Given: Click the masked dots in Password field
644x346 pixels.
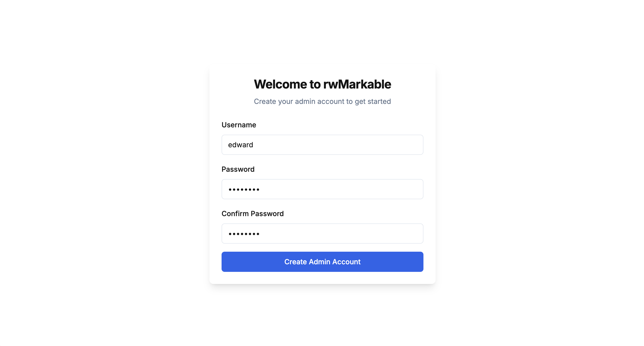Looking at the screenshot, I should [x=244, y=189].
